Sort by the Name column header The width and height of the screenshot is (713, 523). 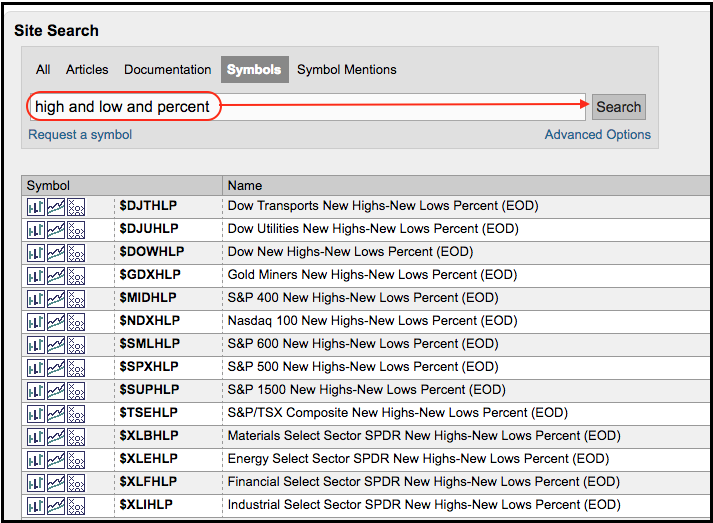click(x=245, y=185)
